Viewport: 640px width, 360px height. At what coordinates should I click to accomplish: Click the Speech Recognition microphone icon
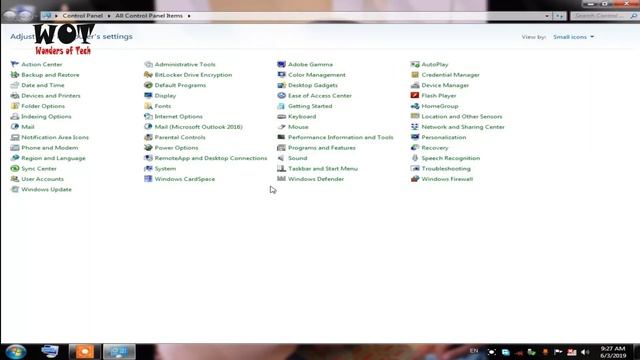(415, 158)
